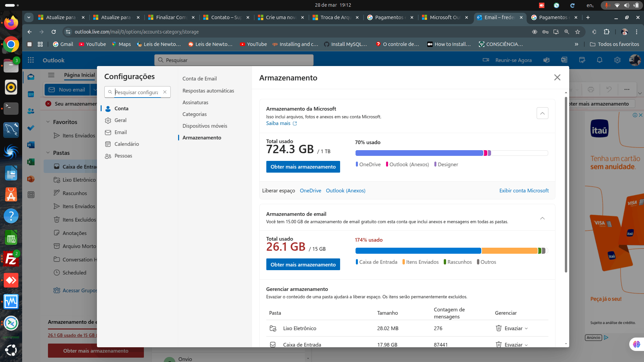Select Respostas automáticas settings item

[208, 90]
